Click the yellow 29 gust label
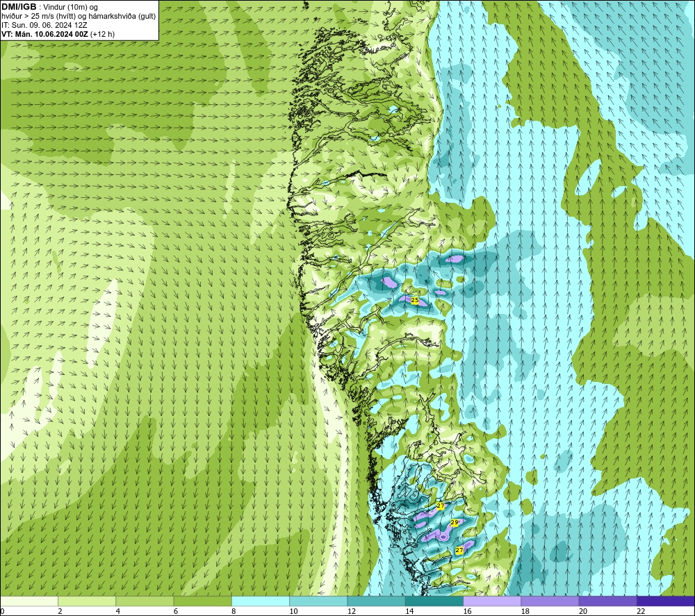695x616 pixels. click(x=455, y=522)
